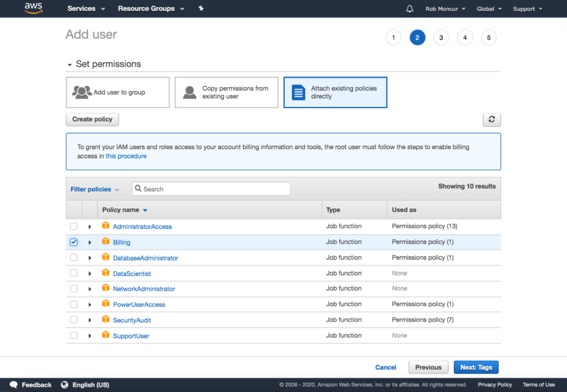
Task: Tick the SecurityAudit policy checkbox
Action: click(74, 320)
